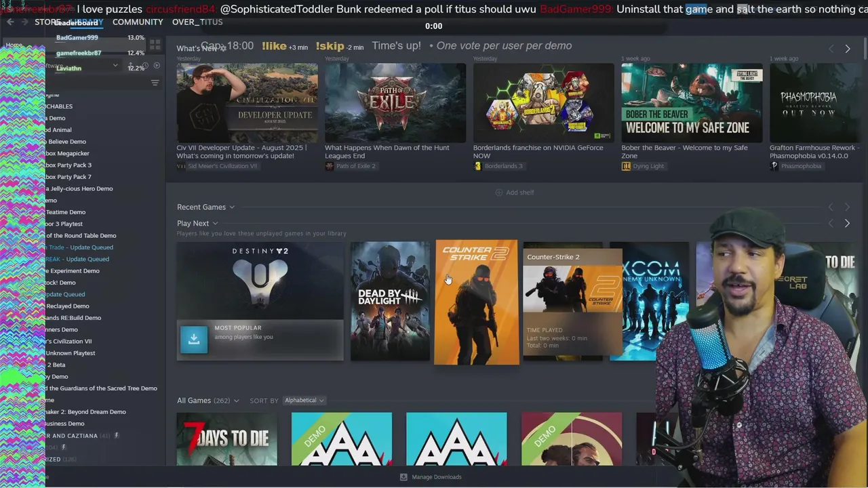Click the Manage Downloads icon
Screen dimensions: 868x488
click(403, 477)
